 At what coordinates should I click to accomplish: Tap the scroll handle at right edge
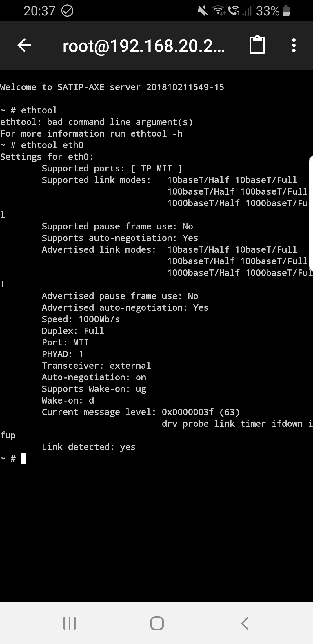311,213
